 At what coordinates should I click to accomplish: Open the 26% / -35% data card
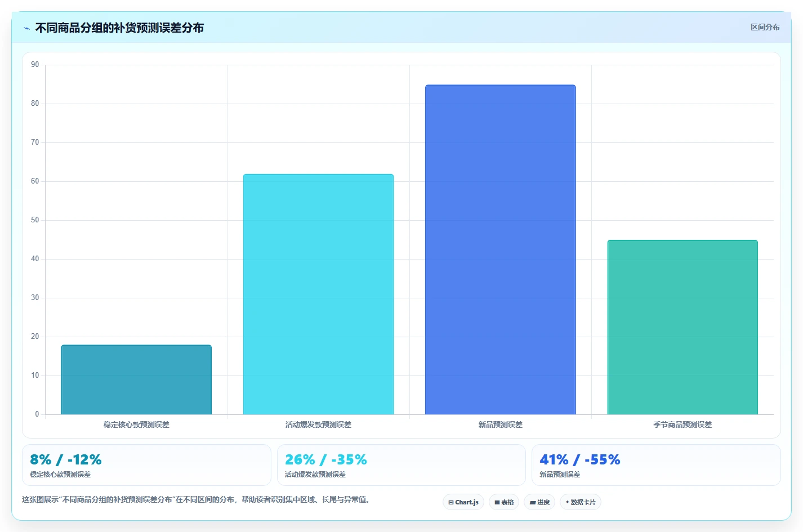click(401, 465)
